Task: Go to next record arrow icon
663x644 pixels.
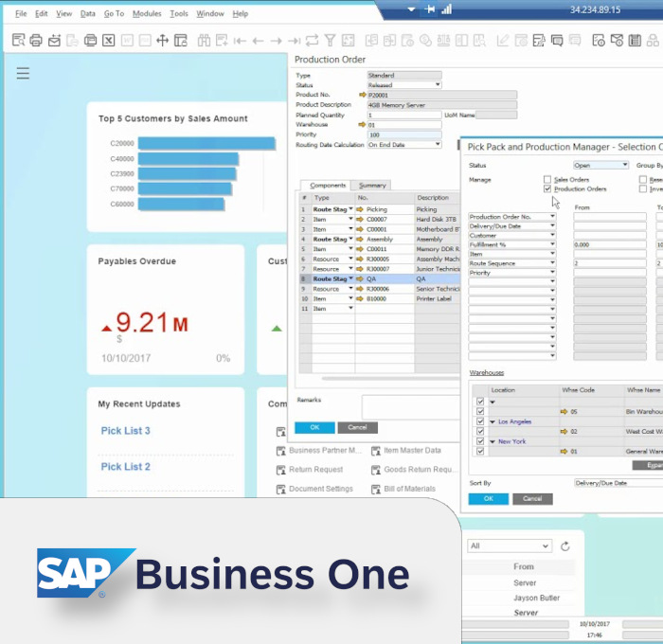Action: pos(277,41)
